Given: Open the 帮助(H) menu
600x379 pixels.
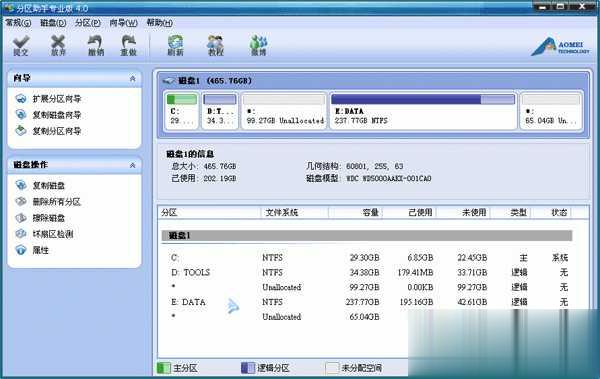Looking at the screenshot, I should click(160, 23).
